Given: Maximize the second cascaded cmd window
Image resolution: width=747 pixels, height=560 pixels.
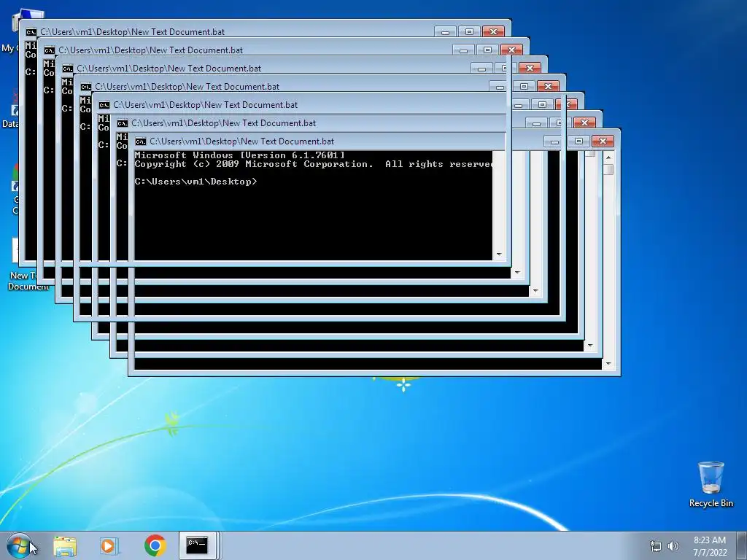Looking at the screenshot, I should 487,50.
